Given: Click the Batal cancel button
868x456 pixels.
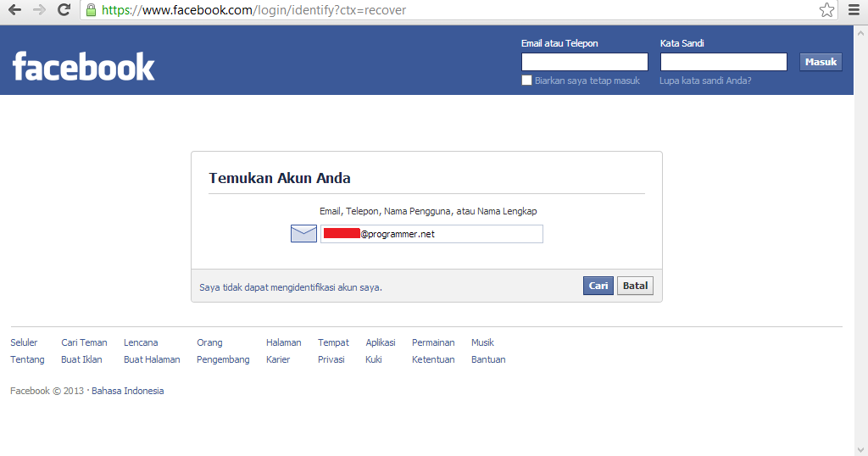Looking at the screenshot, I should coord(635,286).
